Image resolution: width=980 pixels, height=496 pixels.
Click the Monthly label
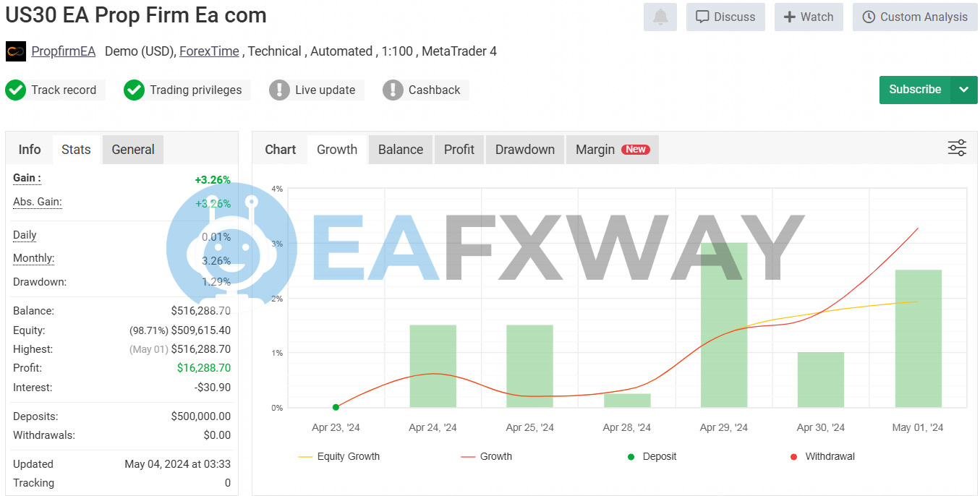click(34, 258)
